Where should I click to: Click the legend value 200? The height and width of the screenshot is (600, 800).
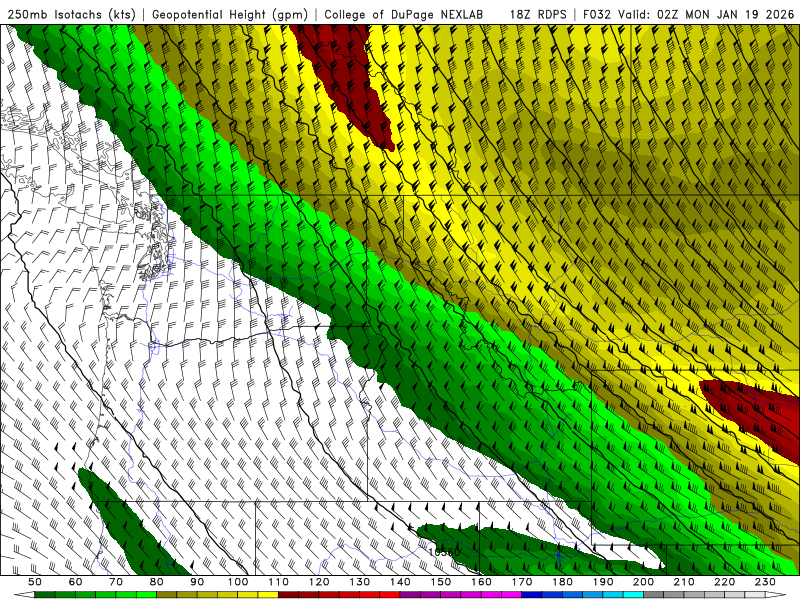tap(643, 582)
